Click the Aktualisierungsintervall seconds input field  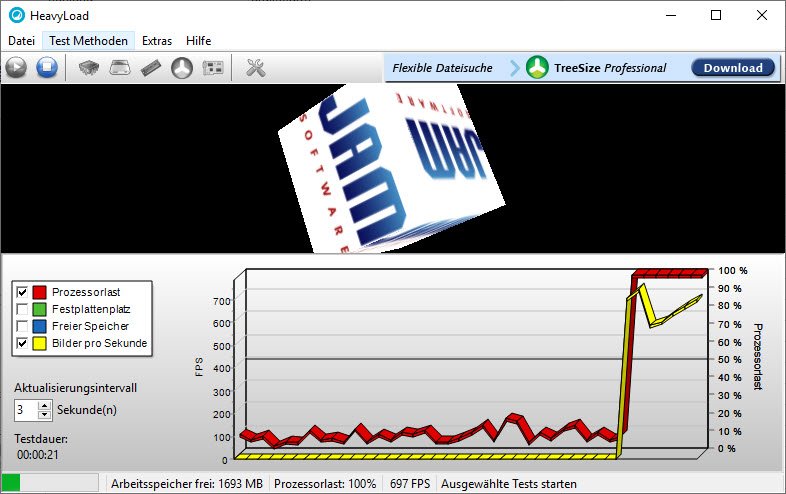tap(26, 410)
